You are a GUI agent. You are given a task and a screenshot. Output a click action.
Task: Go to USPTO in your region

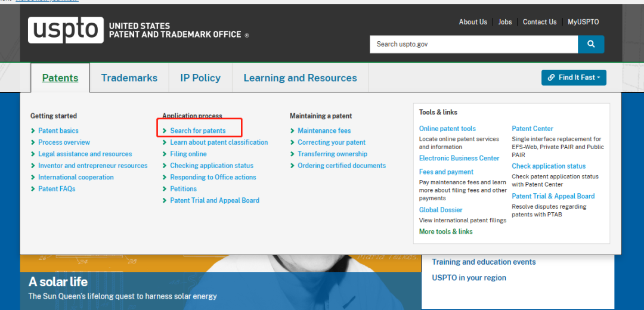pyautogui.click(x=469, y=278)
